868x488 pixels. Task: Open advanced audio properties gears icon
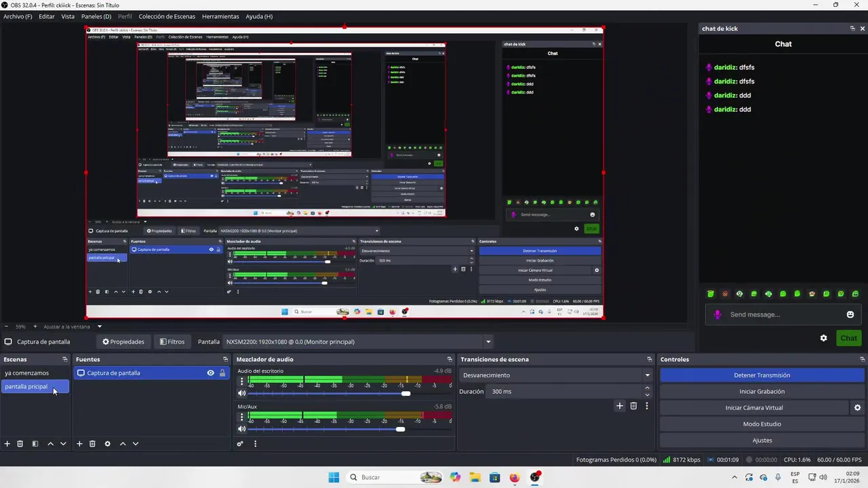click(x=240, y=444)
